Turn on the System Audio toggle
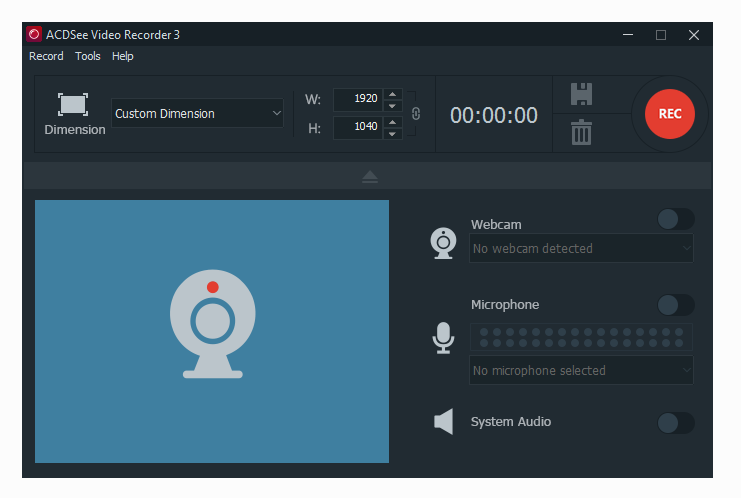The image size is (741, 498). pos(676,423)
